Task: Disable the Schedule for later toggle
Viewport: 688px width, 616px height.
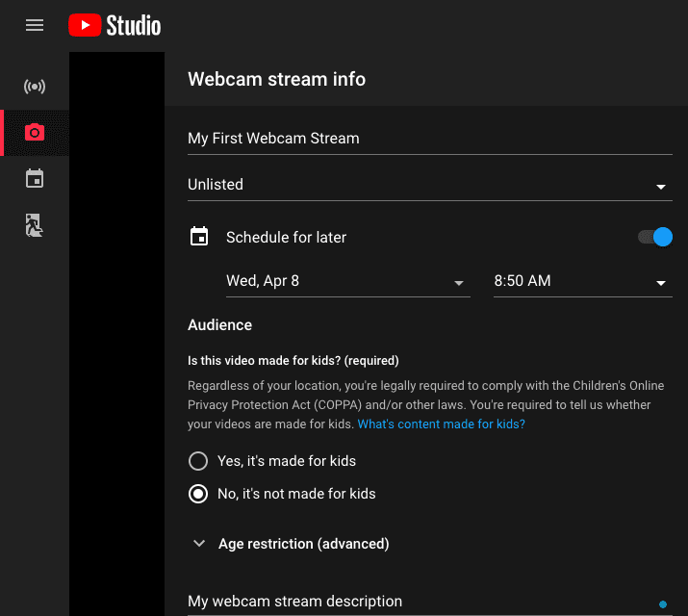Action: coord(655,237)
